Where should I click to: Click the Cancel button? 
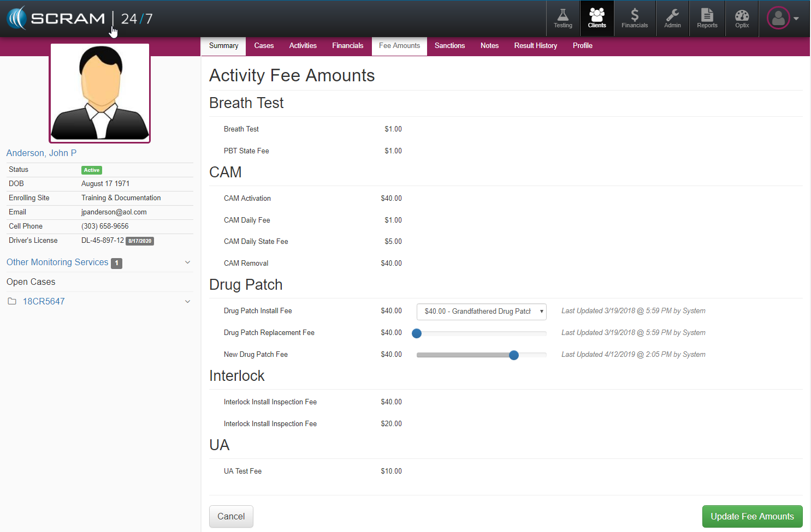tap(231, 516)
